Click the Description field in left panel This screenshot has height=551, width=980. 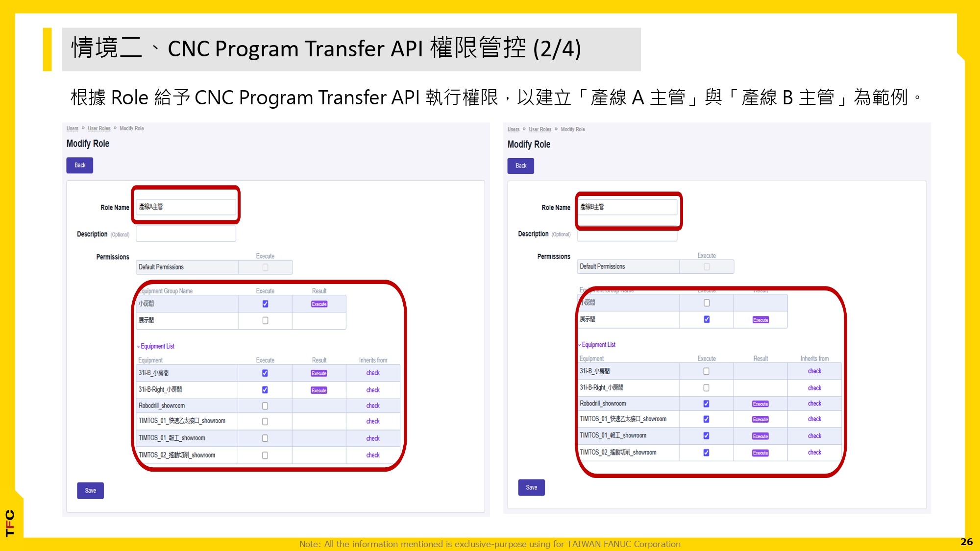pyautogui.click(x=186, y=234)
